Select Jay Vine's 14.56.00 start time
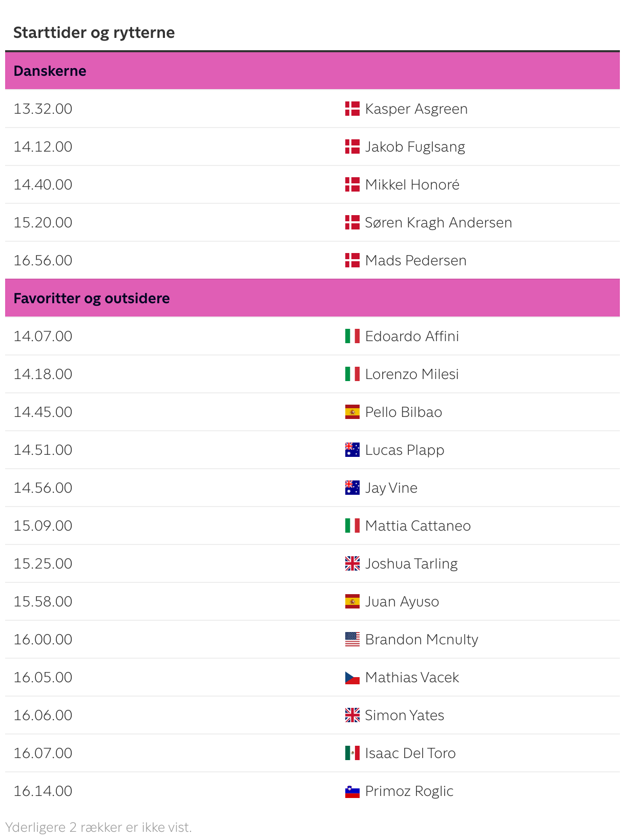The height and width of the screenshot is (840, 625). 43,488
